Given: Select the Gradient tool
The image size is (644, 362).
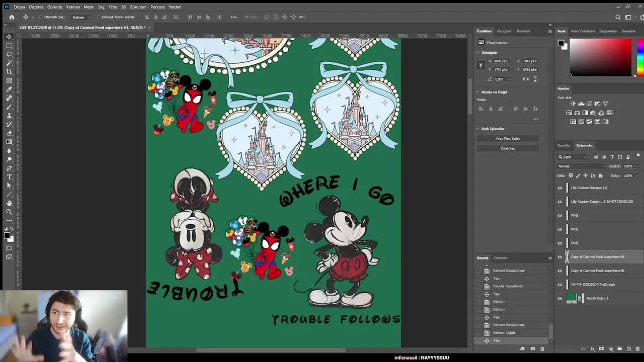Looking at the screenshot, I should (9, 142).
